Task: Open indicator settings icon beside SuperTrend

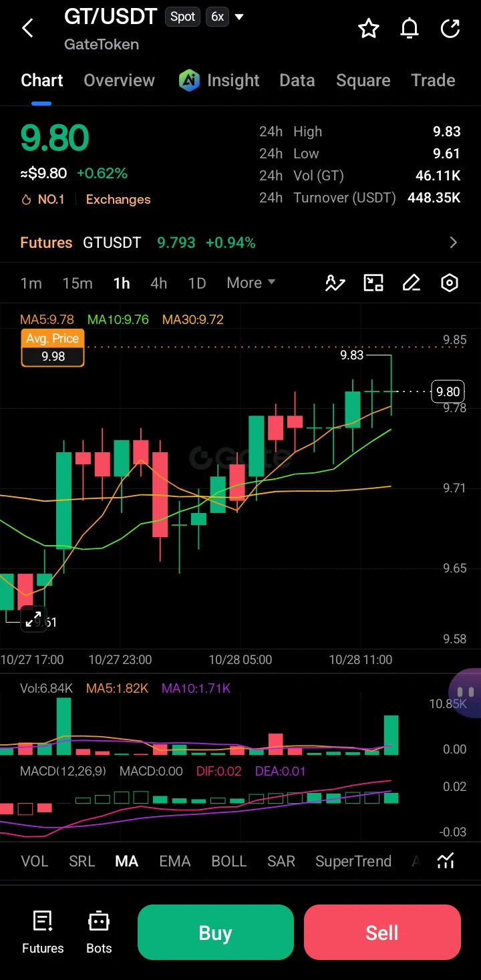Action: point(446,861)
